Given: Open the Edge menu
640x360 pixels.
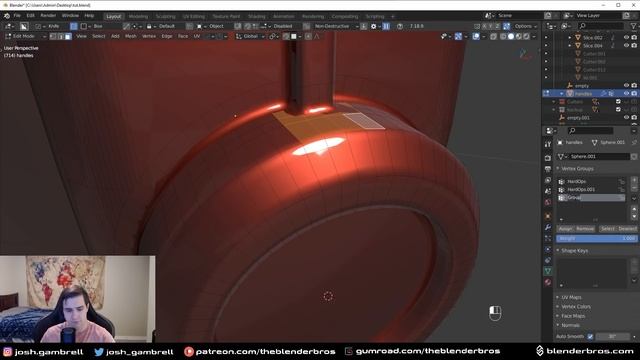Looking at the screenshot, I should click(167, 36).
